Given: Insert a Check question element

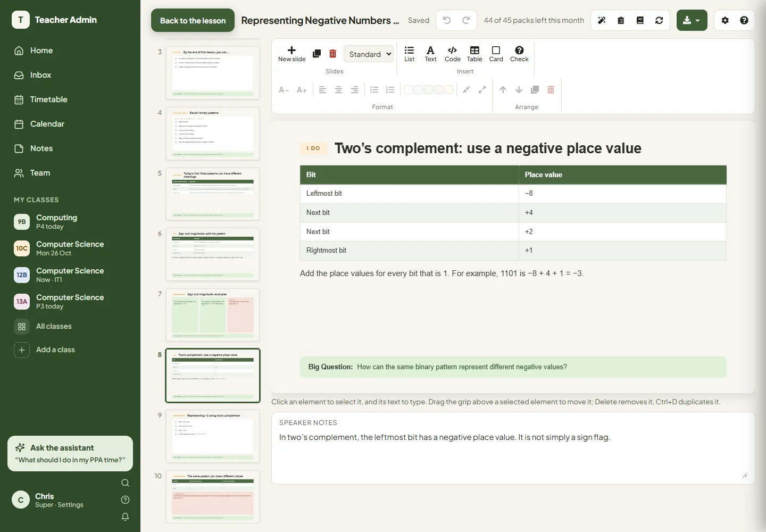Looking at the screenshot, I should pos(519,54).
